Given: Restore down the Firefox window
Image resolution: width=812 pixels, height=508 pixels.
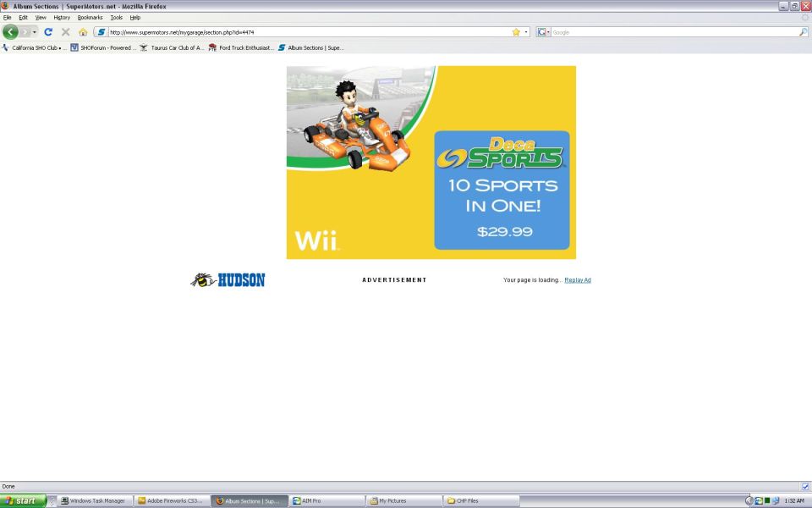Looking at the screenshot, I should 794,6.
